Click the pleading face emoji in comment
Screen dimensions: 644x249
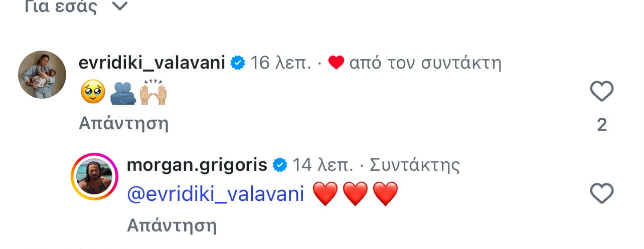pos(93,92)
